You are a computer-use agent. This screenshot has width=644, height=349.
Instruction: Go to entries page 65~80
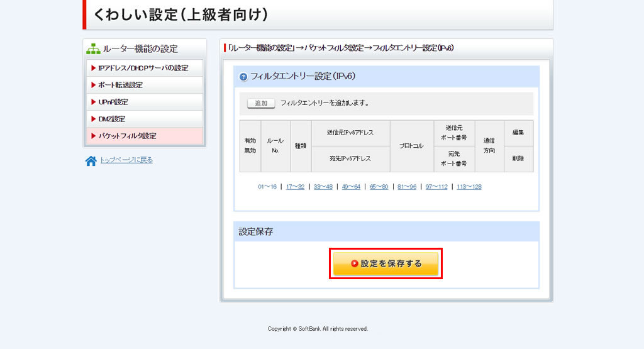(379, 187)
